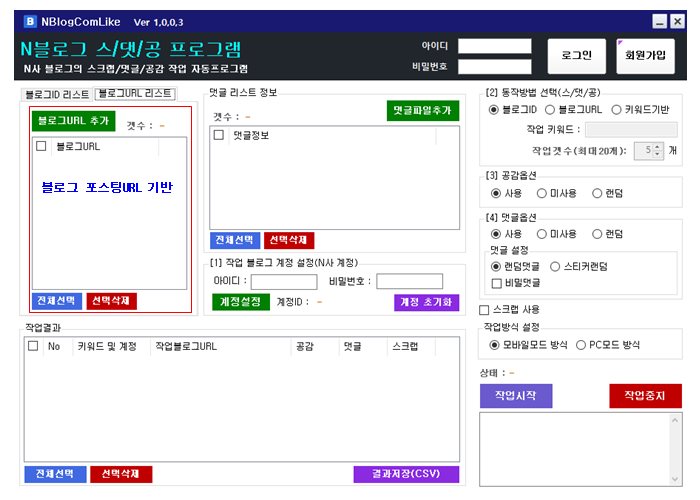Click 선택삭제 under the blog URL list
Screen dimensions: 700x500
(111, 301)
